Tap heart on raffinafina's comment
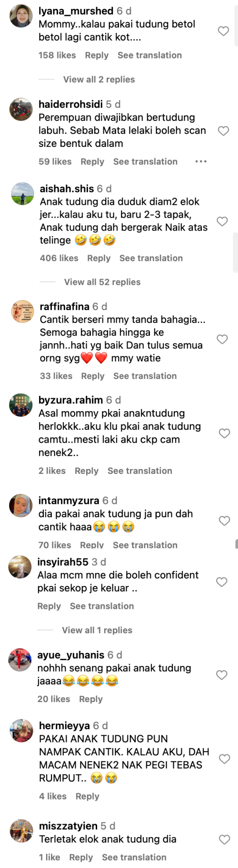This screenshot has width=238, height=868. point(222,339)
